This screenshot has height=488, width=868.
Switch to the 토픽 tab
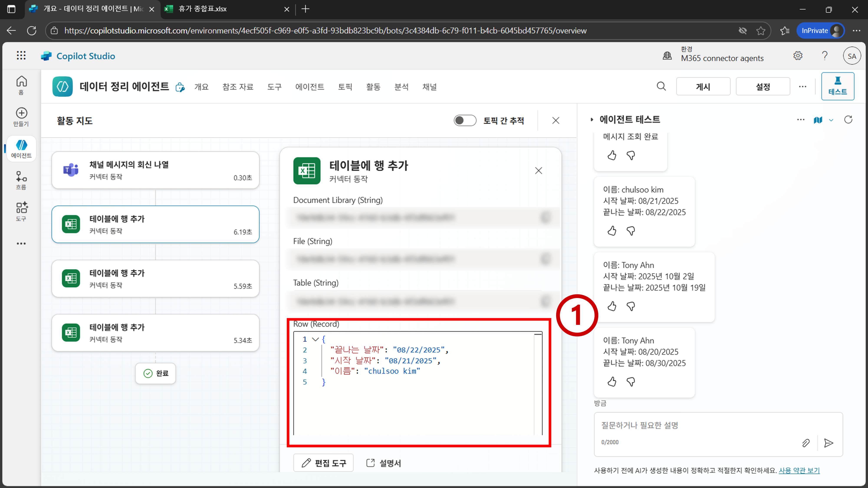[345, 87]
